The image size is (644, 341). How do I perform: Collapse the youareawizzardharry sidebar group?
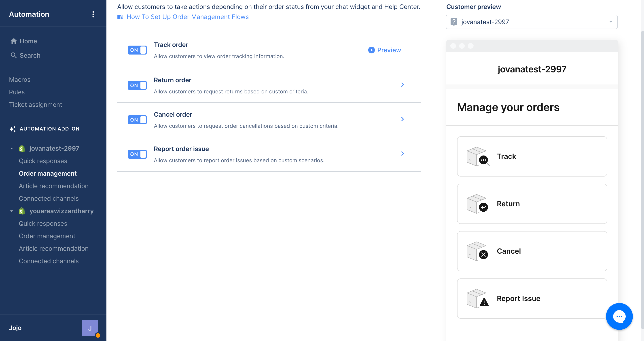(11, 211)
